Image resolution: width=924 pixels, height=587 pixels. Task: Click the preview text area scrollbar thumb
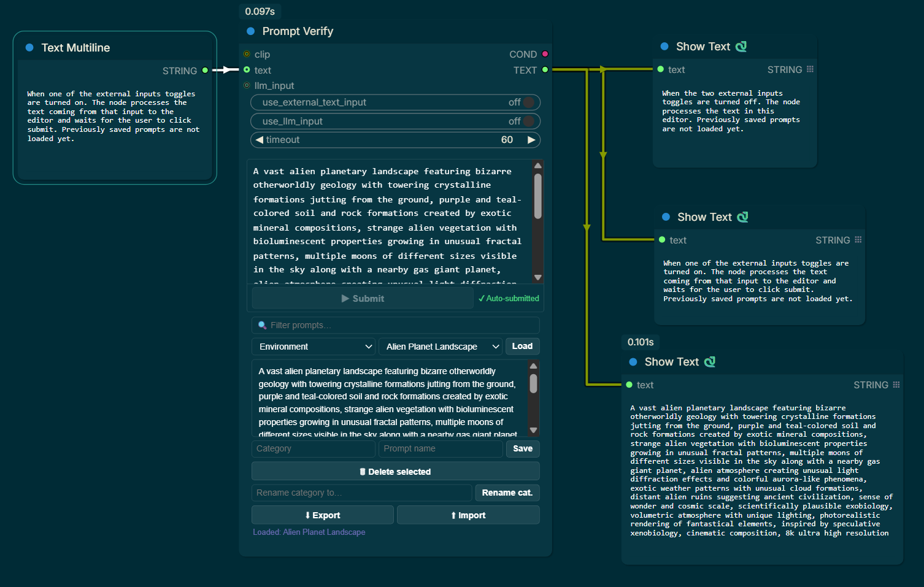533,384
